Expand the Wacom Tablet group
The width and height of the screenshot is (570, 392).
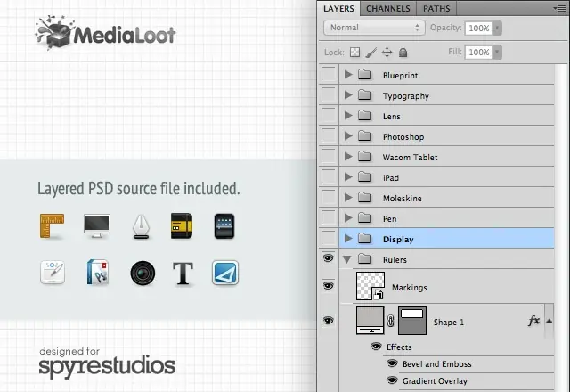348,157
